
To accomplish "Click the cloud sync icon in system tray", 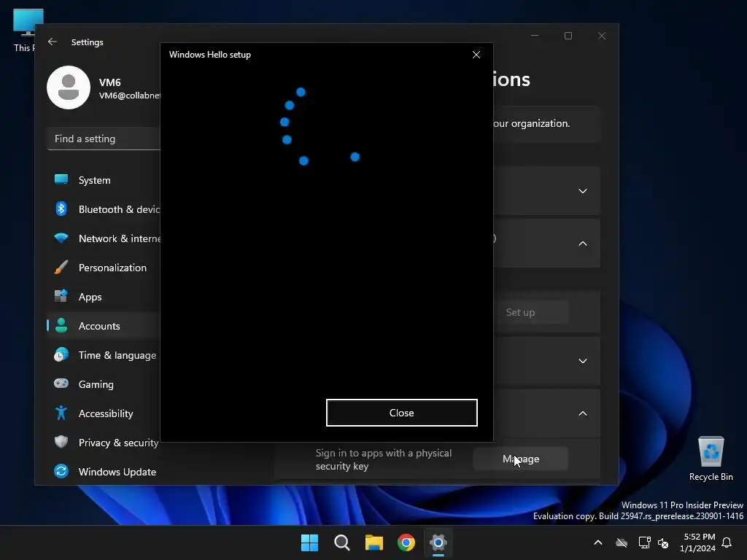I will (x=622, y=542).
